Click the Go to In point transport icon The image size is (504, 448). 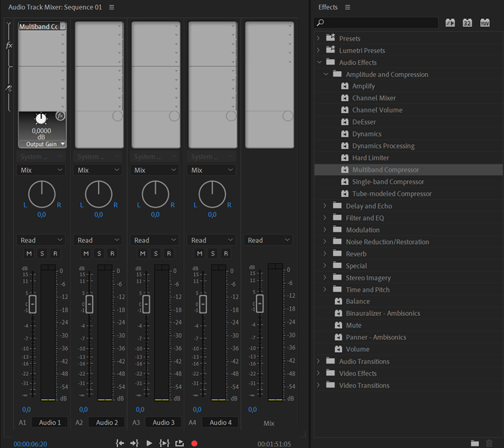tap(120, 443)
